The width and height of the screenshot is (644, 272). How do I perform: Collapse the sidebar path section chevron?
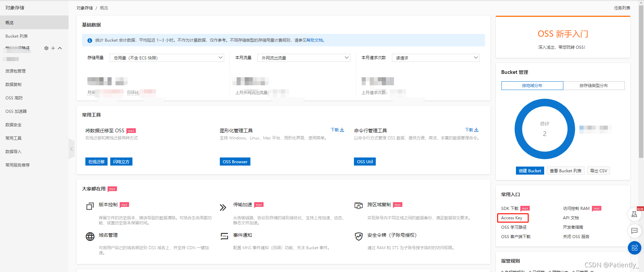click(x=60, y=48)
